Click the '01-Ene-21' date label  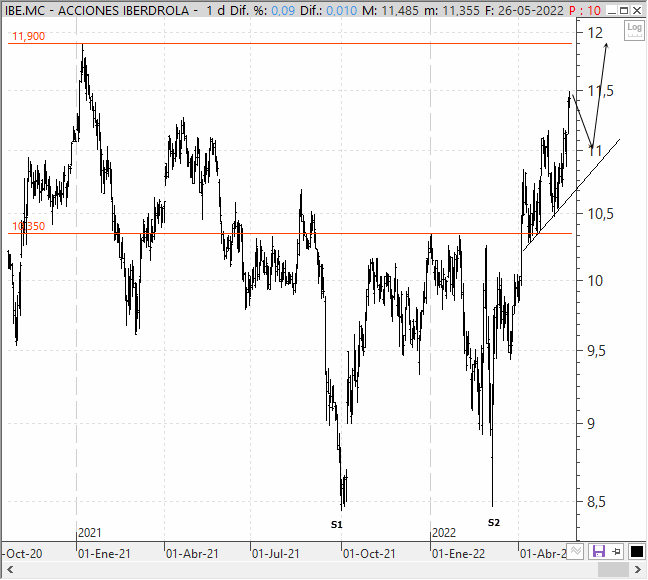pyautogui.click(x=104, y=554)
